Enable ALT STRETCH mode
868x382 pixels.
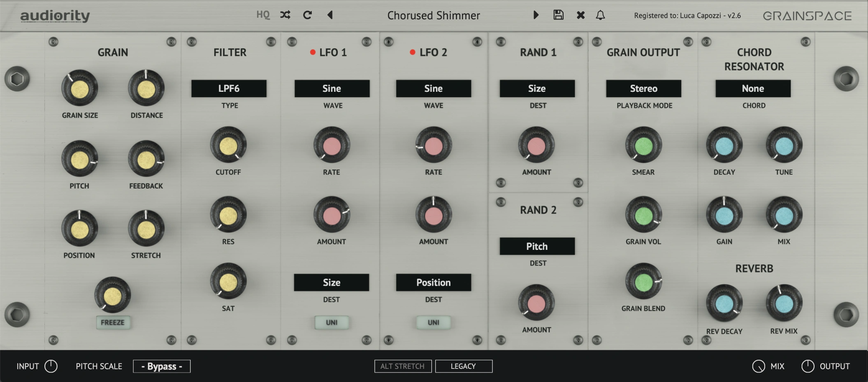tap(403, 366)
